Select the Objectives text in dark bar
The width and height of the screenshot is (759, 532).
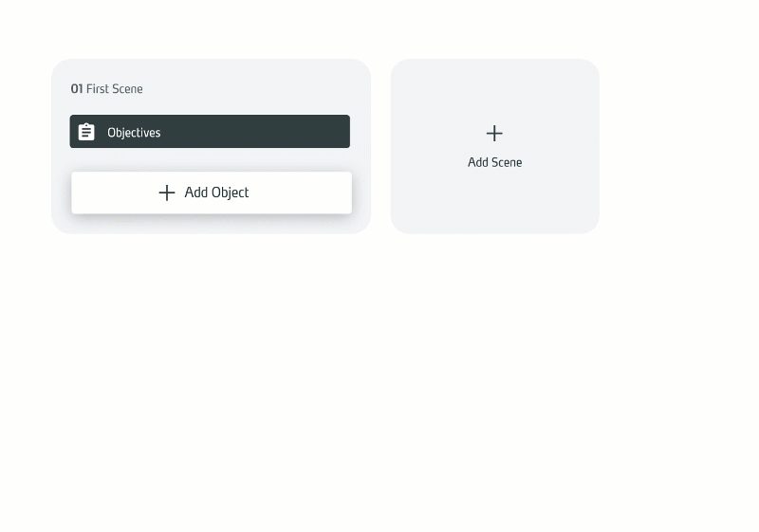[x=134, y=133]
